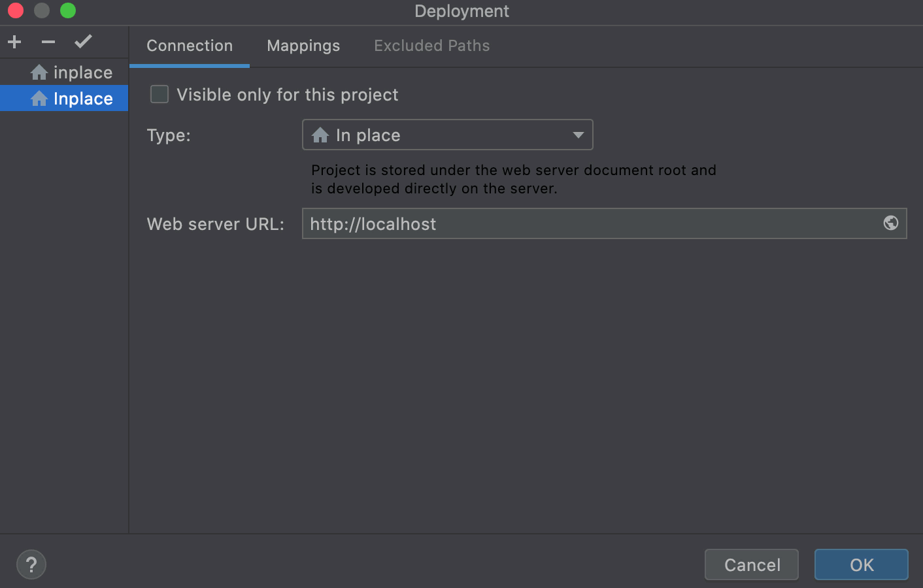Open the Excluded Paths tab

tap(431, 46)
